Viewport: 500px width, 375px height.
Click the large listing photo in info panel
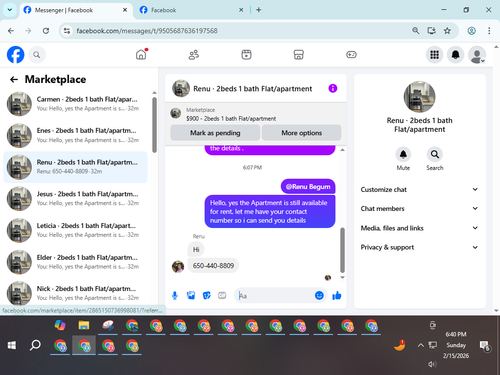coord(419,97)
